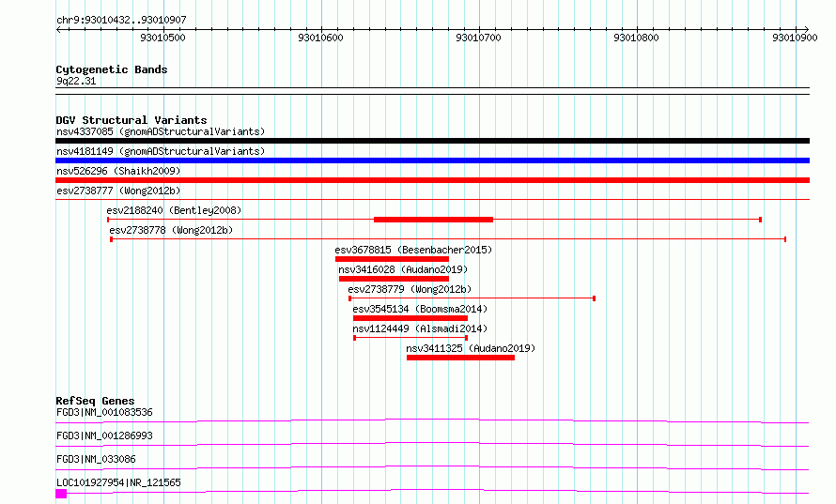Open variant label nsv3416028 (Audano2019)
Viewport: 836px width, 504px height.
coord(403,269)
